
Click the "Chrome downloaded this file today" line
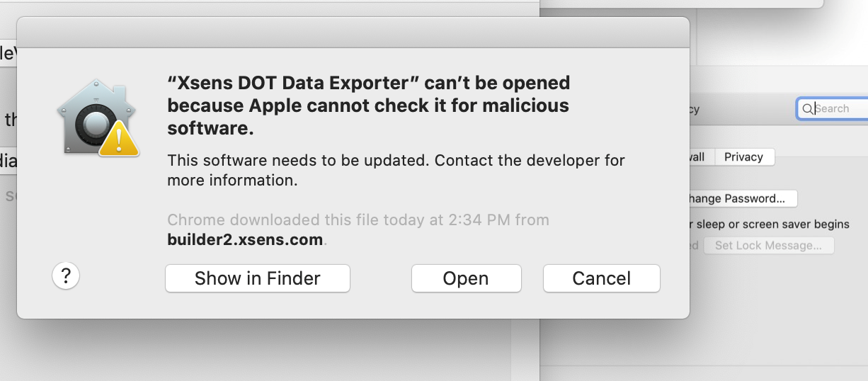pyautogui.click(x=358, y=220)
